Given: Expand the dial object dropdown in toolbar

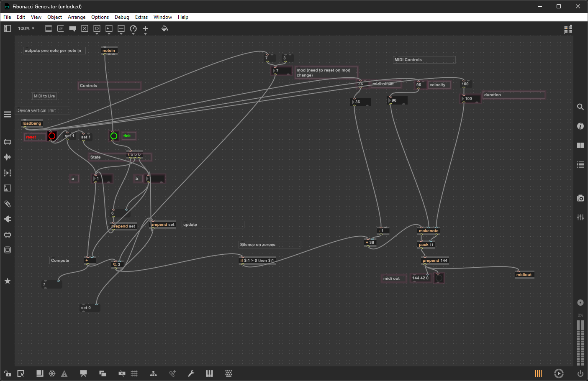Looking at the screenshot, I should tap(134, 29).
